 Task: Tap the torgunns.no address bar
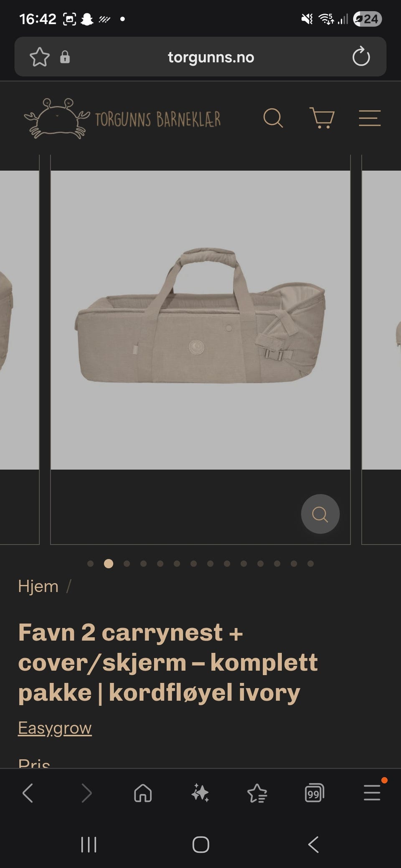click(211, 57)
